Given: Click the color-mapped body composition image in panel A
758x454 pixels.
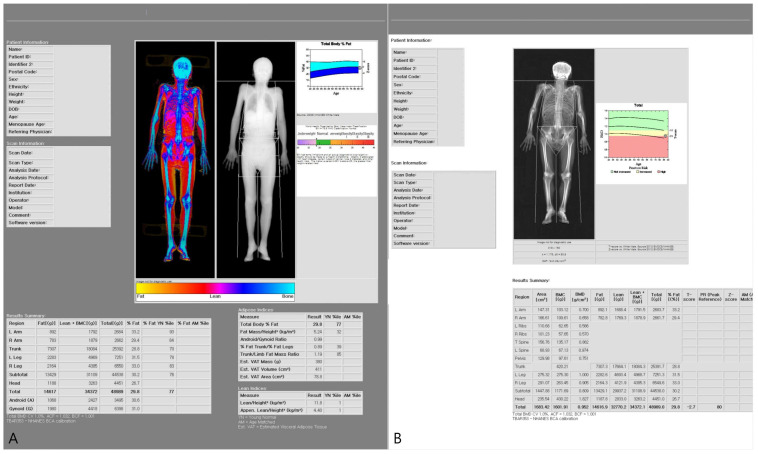Looking at the screenshot, I should tap(175, 160).
